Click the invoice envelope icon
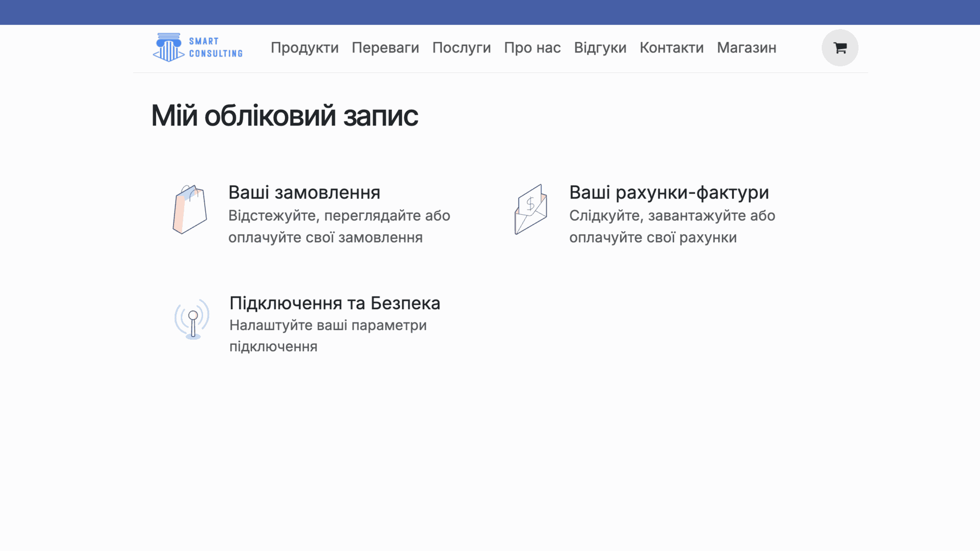This screenshot has width=980, height=551. [x=531, y=209]
